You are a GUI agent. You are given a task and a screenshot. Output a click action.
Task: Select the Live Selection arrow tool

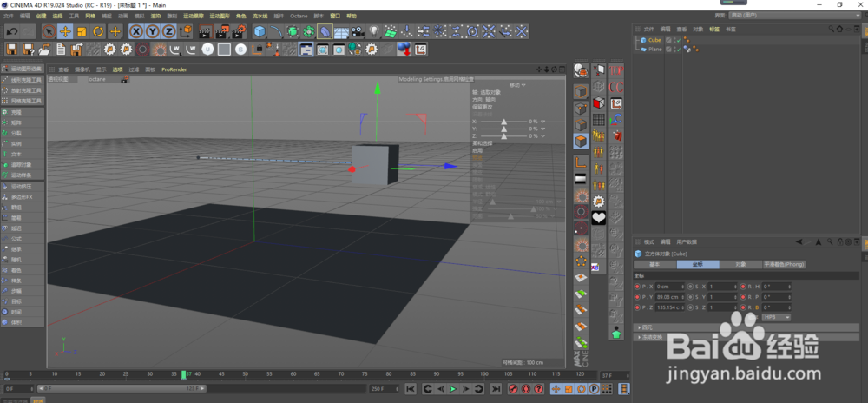49,31
